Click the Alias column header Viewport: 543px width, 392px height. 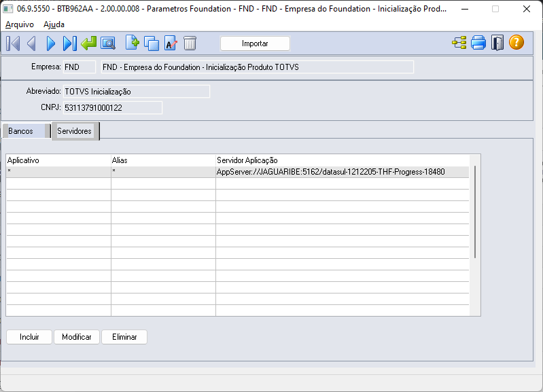(163, 160)
